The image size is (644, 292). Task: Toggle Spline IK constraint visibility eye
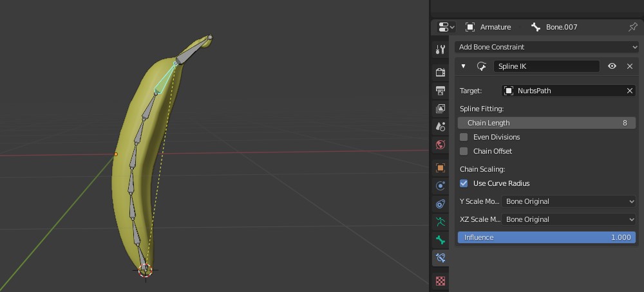(612, 66)
